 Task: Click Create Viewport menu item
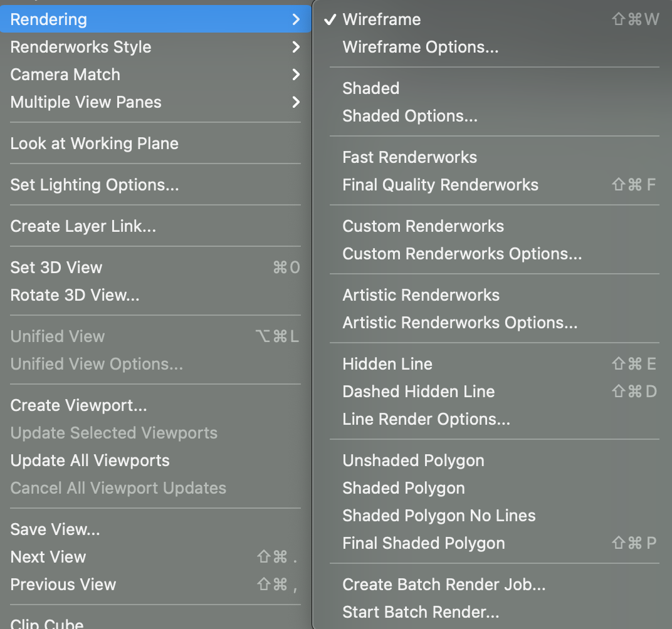[x=78, y=405]
